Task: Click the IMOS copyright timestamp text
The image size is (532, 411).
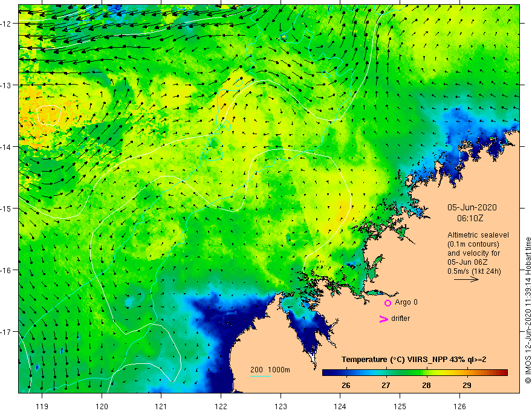Action: tap(528, 310)
